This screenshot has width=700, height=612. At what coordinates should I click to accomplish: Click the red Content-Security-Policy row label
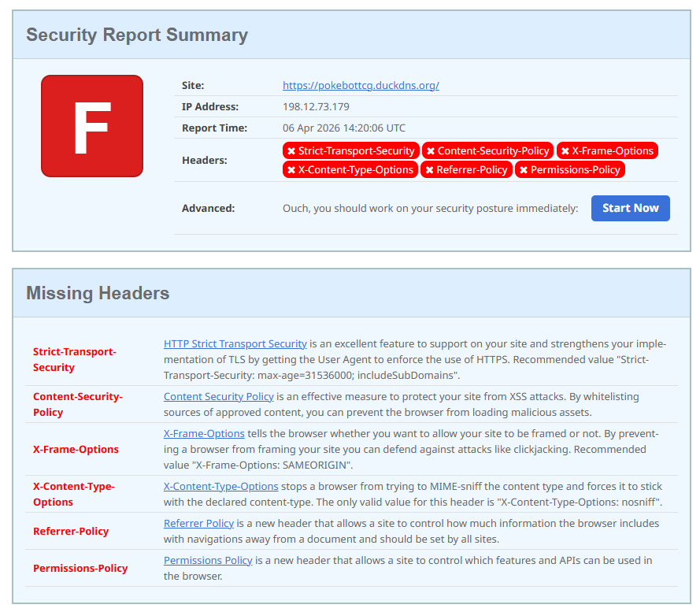coord(78,404)
